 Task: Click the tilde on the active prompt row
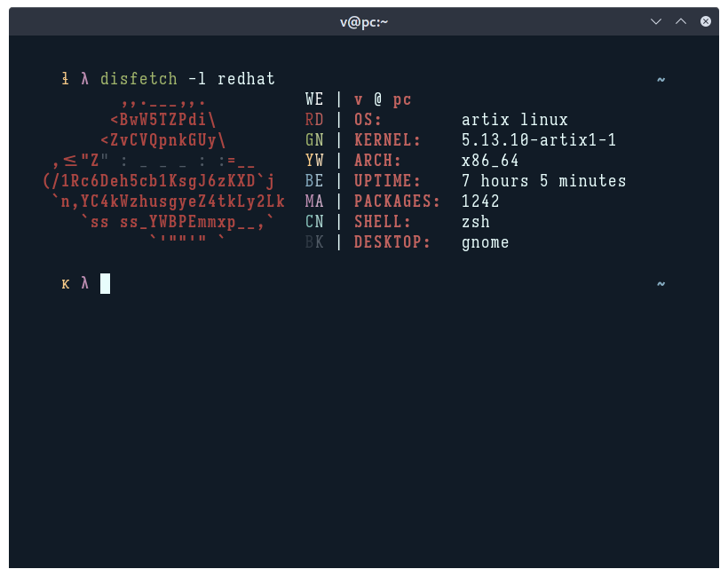click(661, 284)
